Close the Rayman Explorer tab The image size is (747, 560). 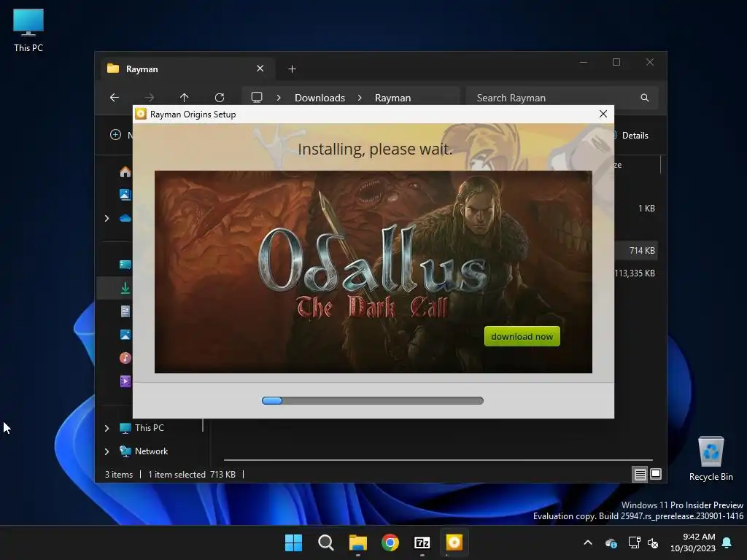pos(260,69)
